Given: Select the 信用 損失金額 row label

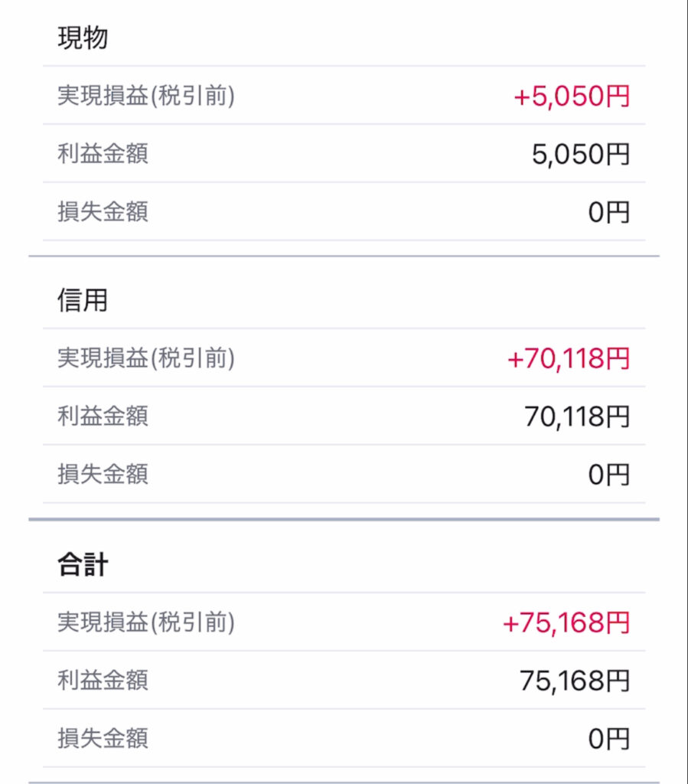Looking at the screenshot, I should coord(103,474).
